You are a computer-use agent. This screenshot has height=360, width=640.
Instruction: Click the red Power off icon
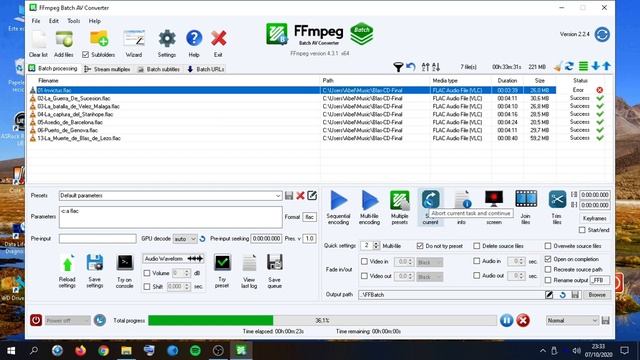point(36,320)
